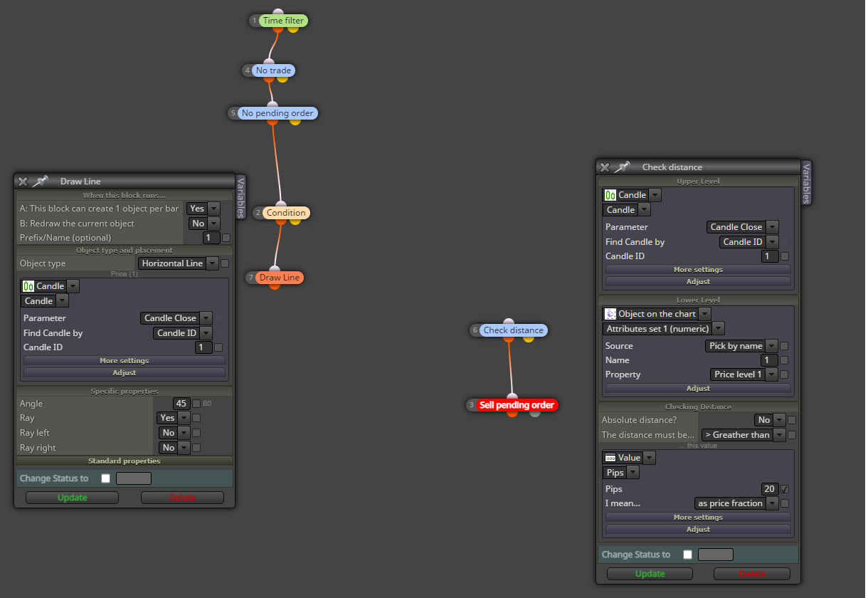This screenshot has height=598, width=868.
Task: Click Delete button in Draw Line panel
Action: click(x=182, y=498)
